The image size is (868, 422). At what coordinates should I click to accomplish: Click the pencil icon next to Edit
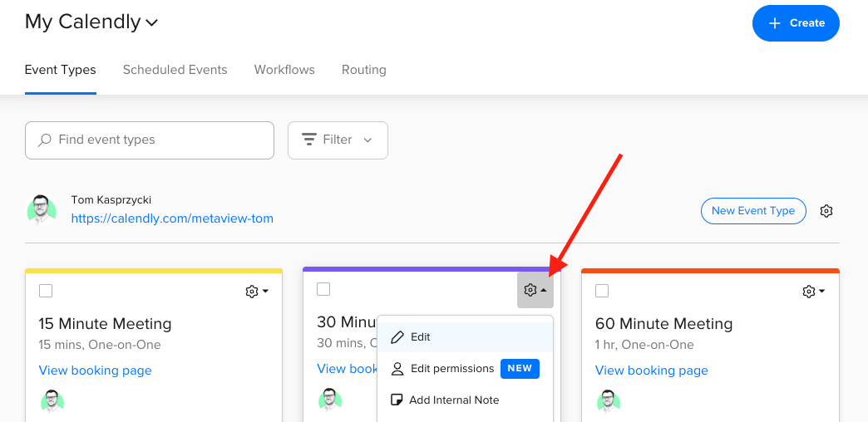pos(397,337)
